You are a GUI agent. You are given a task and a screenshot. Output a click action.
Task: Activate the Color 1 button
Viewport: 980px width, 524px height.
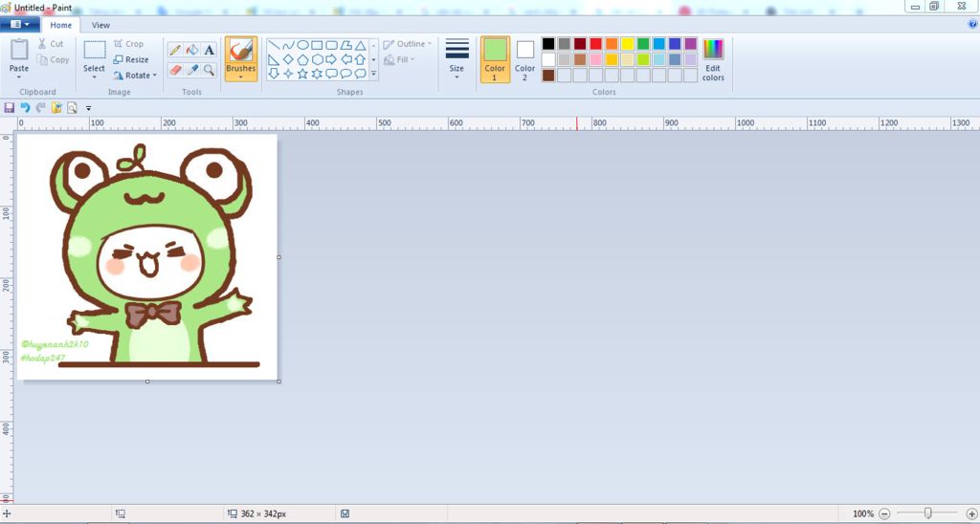(x=495, y=59)
